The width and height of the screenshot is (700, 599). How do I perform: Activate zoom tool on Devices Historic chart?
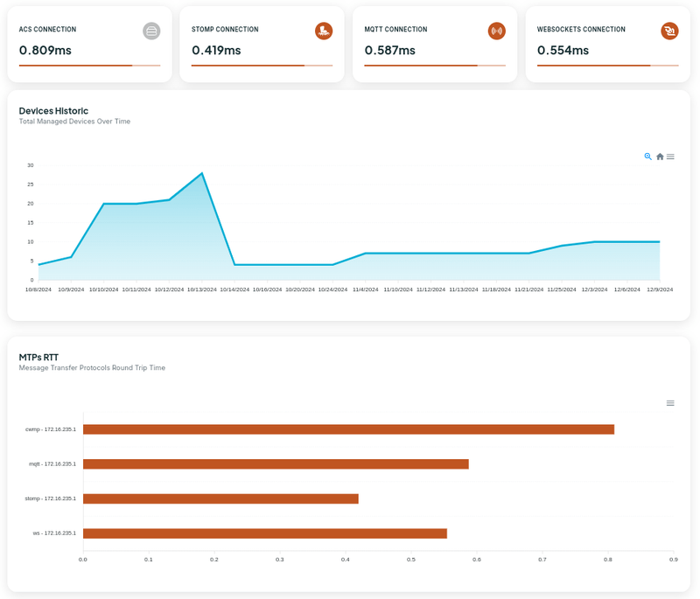click(647, 157)
